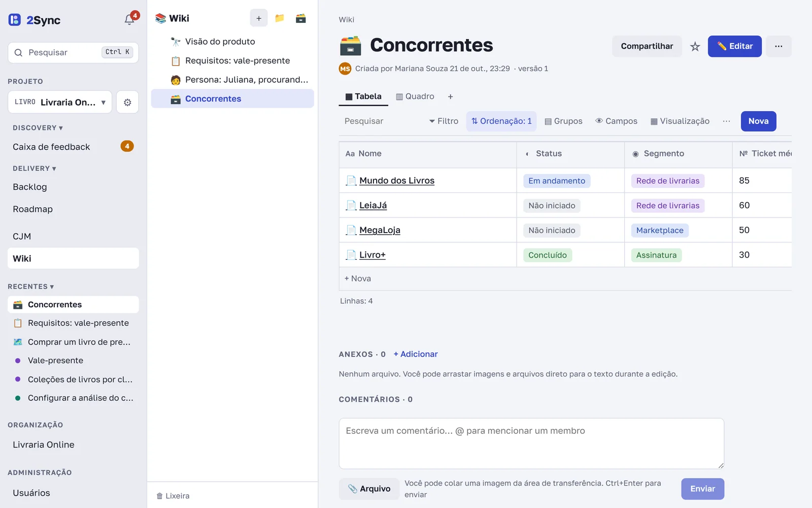Open the LeiaJá competitor link
The height and width of the screenshot is (508, 812).
(x=373, y=205)
